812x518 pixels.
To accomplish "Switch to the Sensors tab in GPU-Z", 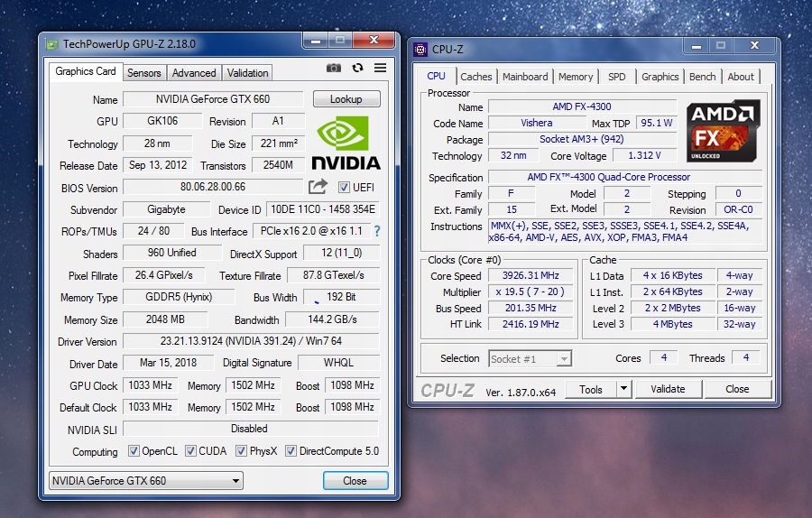I will click(x=144, y=73).
